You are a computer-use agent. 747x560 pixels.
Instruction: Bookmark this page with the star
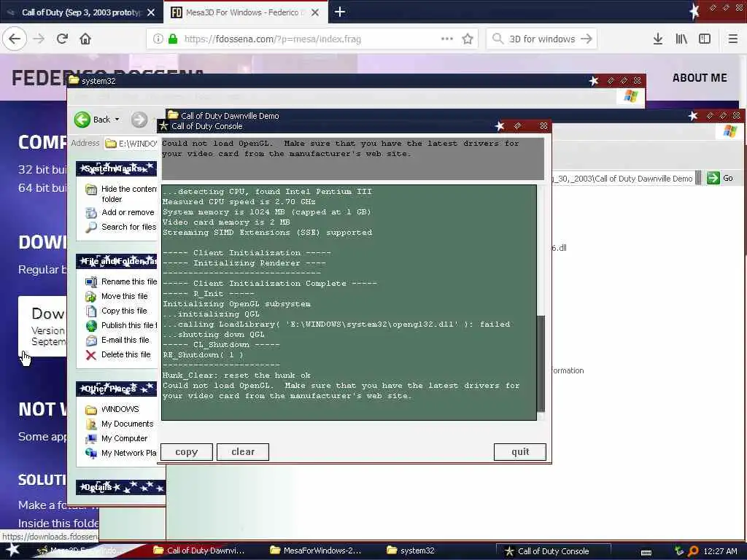point(468,39)
